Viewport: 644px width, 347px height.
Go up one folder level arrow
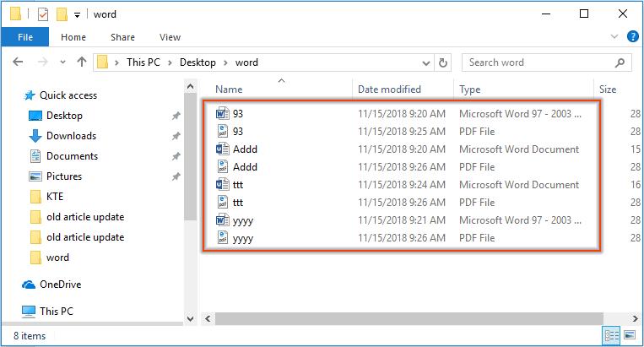[x=82, y=62]
